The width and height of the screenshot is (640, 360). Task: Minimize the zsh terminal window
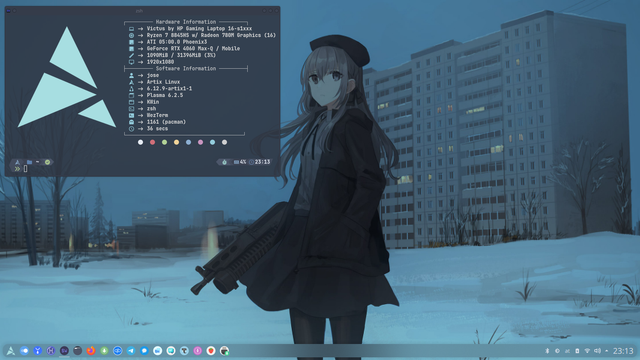[264, 11]
